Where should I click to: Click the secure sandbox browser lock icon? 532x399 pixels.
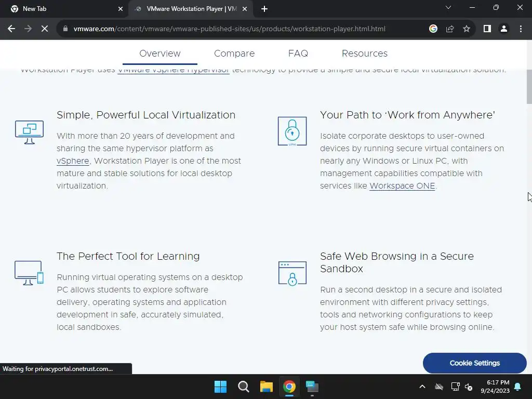click(292, 273)
